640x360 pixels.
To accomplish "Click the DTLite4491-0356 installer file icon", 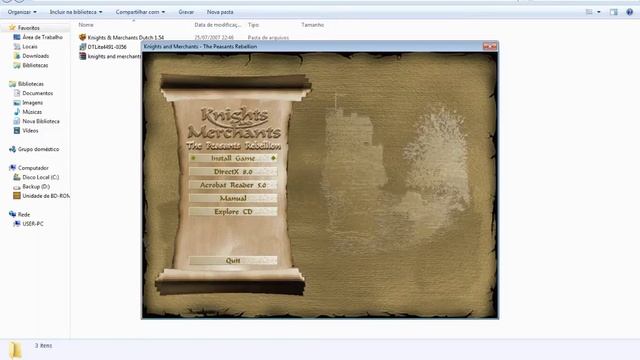I will click(82, 47).
